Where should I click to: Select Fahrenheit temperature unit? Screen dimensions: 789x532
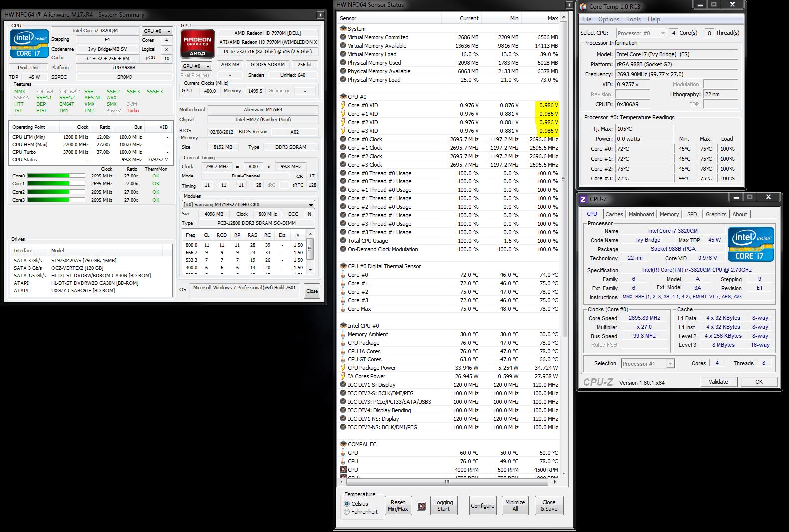click(x=347, y=512)
